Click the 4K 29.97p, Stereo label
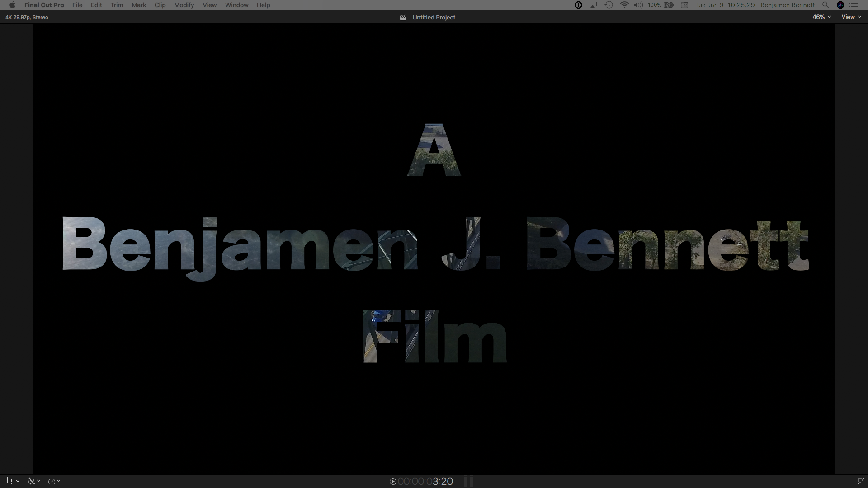Image resolution: width=868 pixels, height=488 pixels. (x=27, y=17)
